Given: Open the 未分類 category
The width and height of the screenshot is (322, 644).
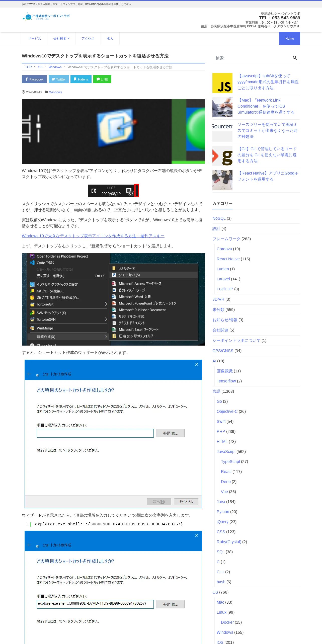Looking at the screenshot, I should (x=218, y=310).
